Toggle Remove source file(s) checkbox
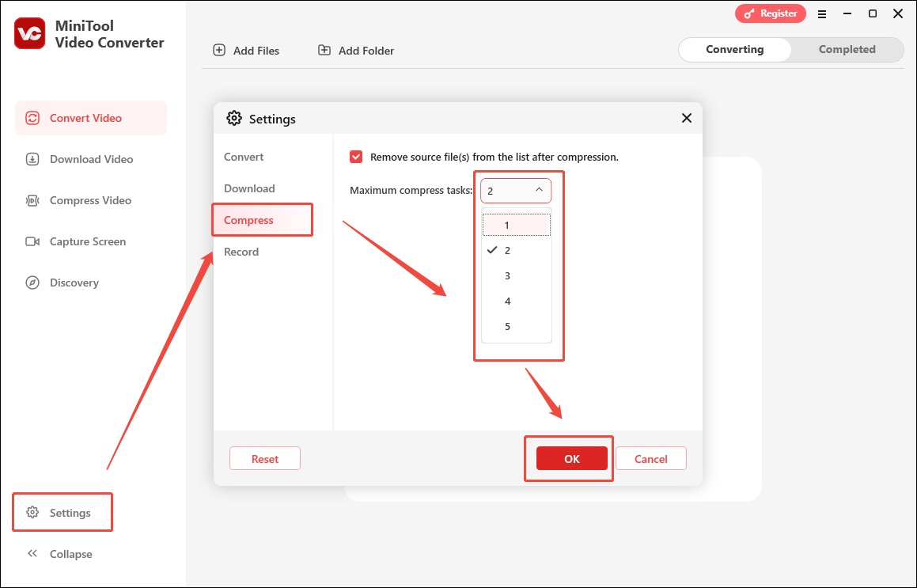Screen dimensions: 917x588 point(356,157)
